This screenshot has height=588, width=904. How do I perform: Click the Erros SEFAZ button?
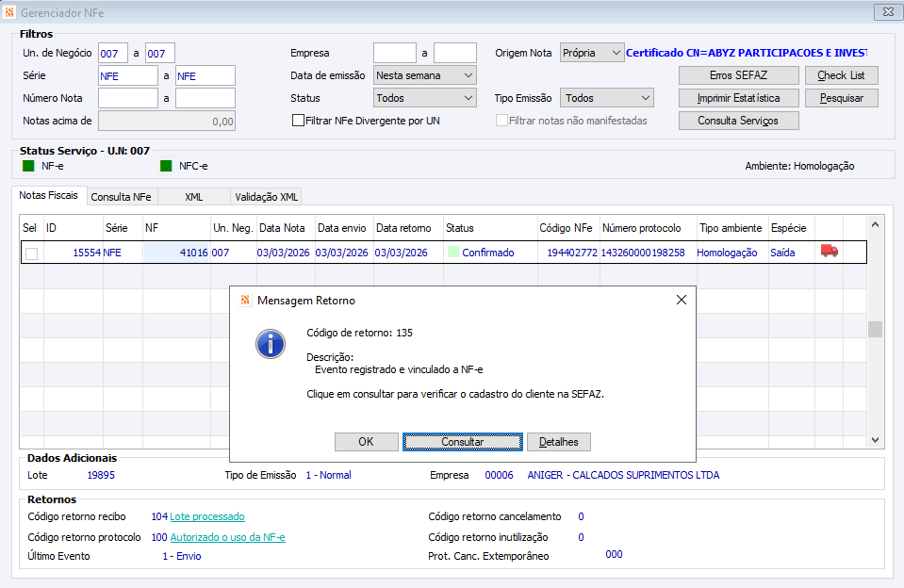coord(738,75)
